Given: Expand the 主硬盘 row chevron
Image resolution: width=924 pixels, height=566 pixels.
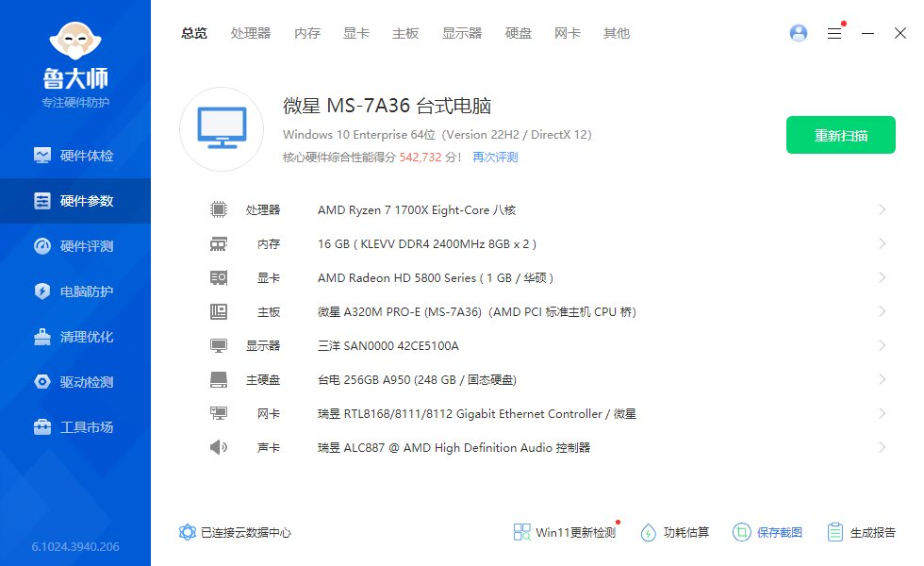Looking at the screenshot, I should pos(883,379).
